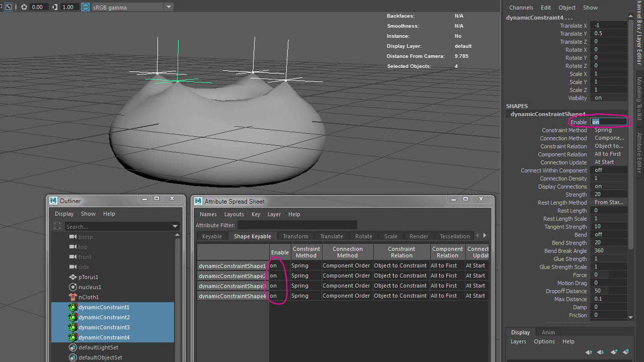Click the nucleus1 solver icon in the Outliner
The height and width of the screenshot is (362, 644).
(x=72, y=287)
